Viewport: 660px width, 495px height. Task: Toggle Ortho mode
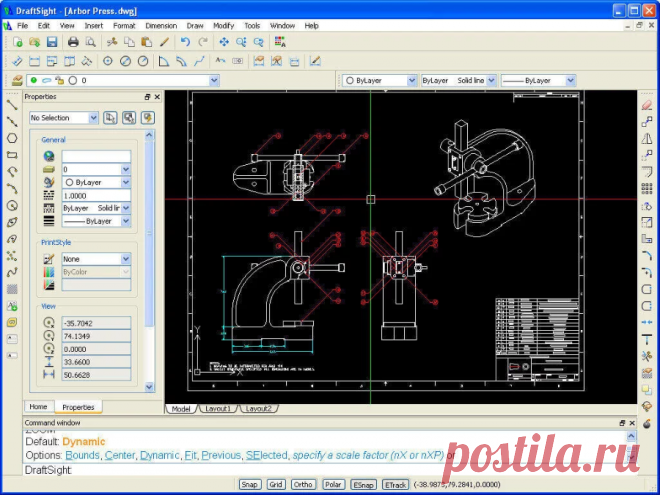303,484
